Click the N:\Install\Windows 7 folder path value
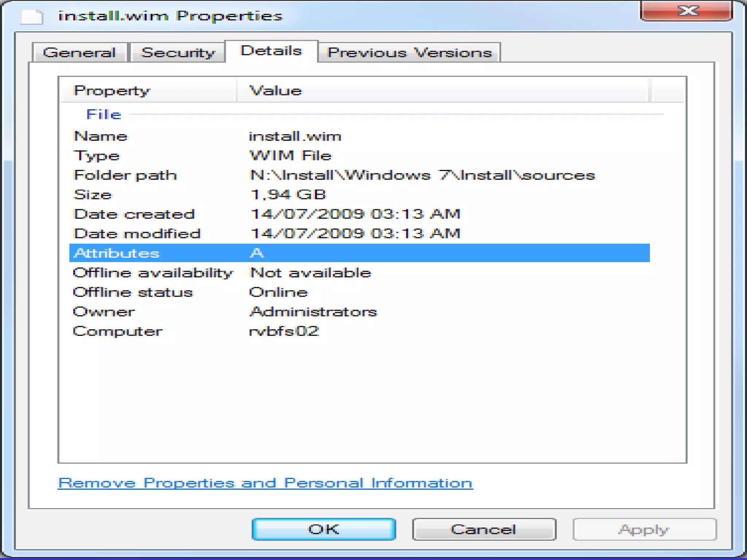 point(422,175)
